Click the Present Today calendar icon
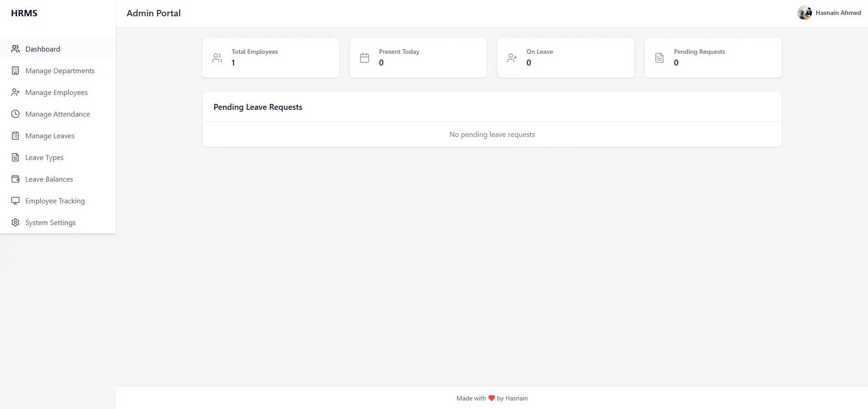Viewport: 868px width, 409px height. (365, 57)
